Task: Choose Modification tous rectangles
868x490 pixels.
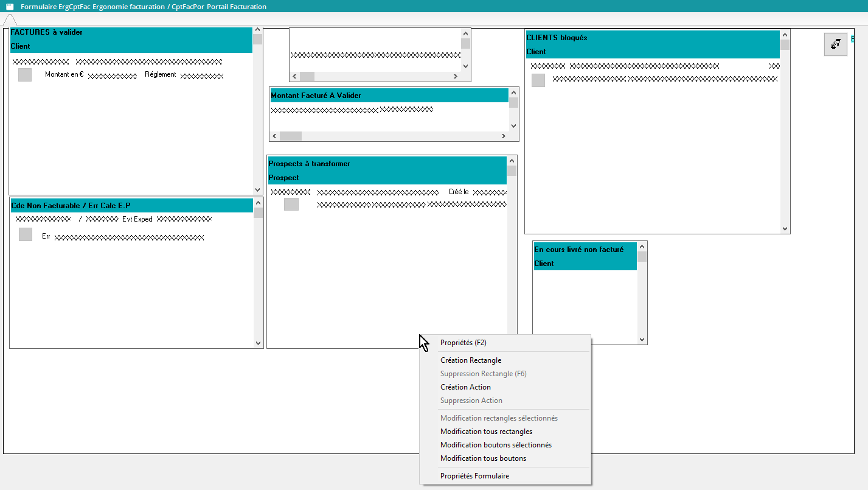Action: tap(486, 432)
